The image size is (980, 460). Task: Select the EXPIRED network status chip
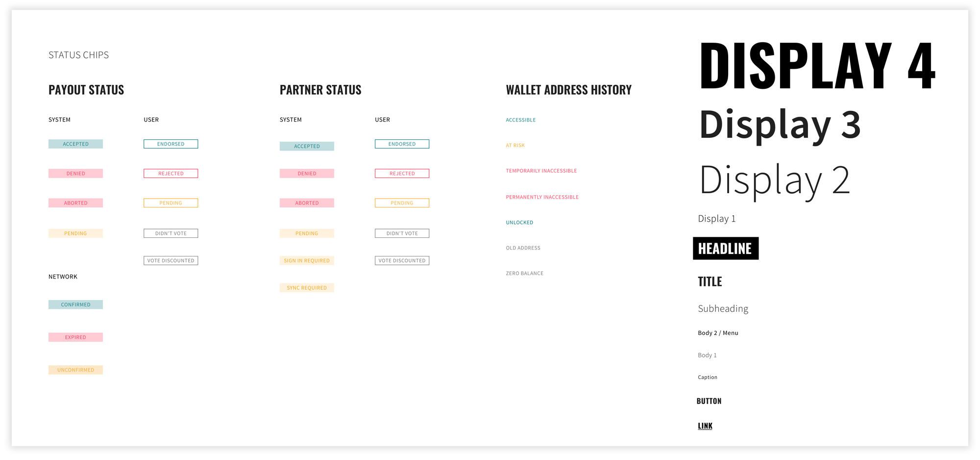(x=75, y=337)
